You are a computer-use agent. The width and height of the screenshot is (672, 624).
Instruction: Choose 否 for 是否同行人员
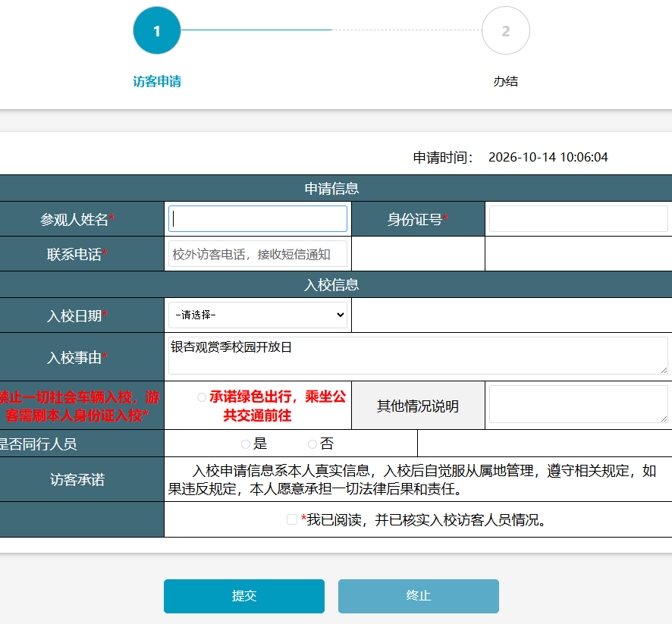tap(312, 444)
